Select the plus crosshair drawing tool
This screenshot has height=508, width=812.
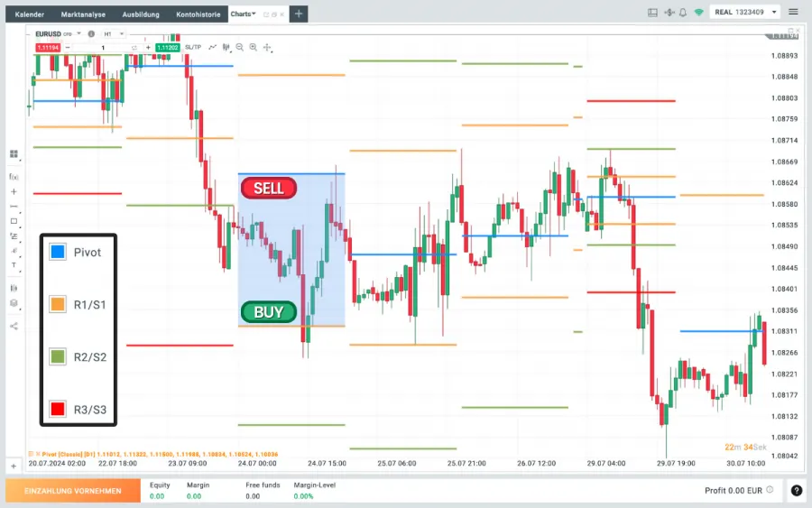click(14, 191)
